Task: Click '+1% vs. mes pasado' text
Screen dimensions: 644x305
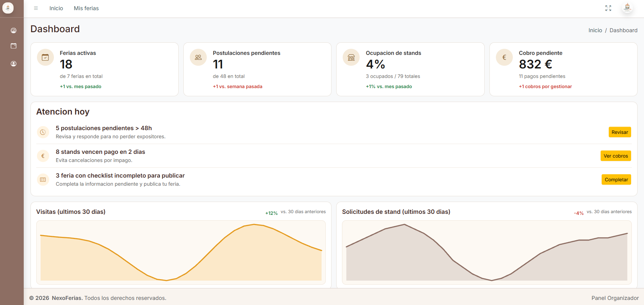Action: pyautogui.click(x=389, y=86)
